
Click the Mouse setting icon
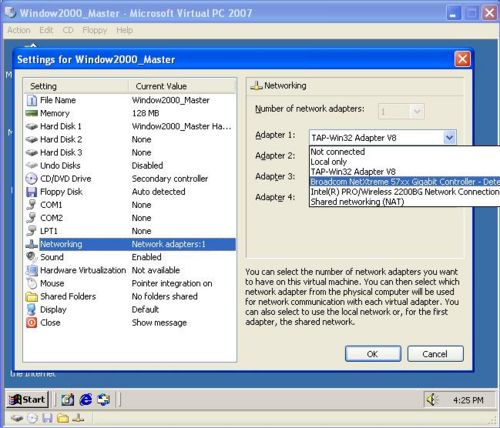click(x=31, y=283)
